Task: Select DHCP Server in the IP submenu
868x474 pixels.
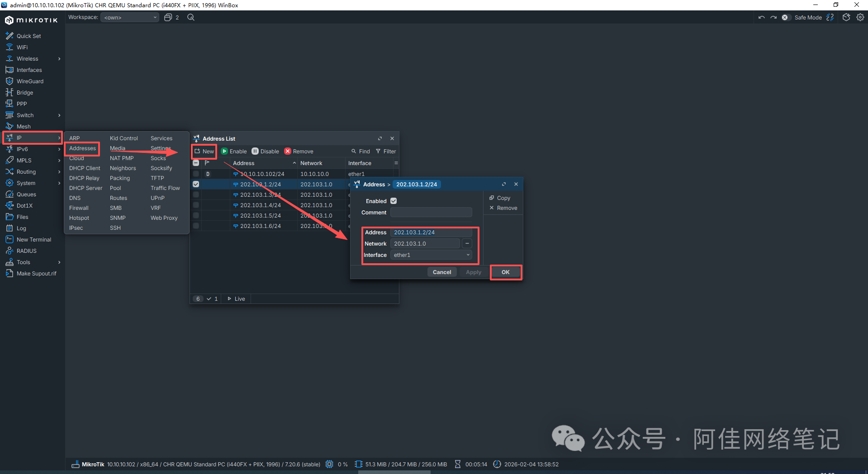Action: click(85, 188)
